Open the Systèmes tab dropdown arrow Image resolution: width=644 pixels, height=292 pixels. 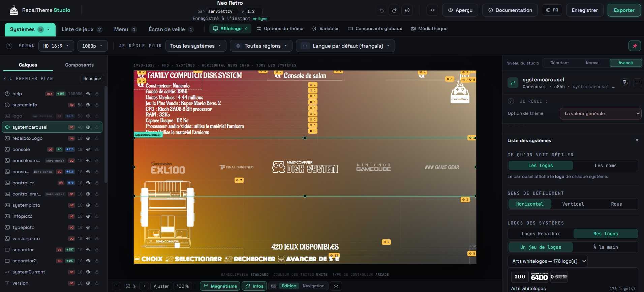pyautogui.click(x=49, y=30)
